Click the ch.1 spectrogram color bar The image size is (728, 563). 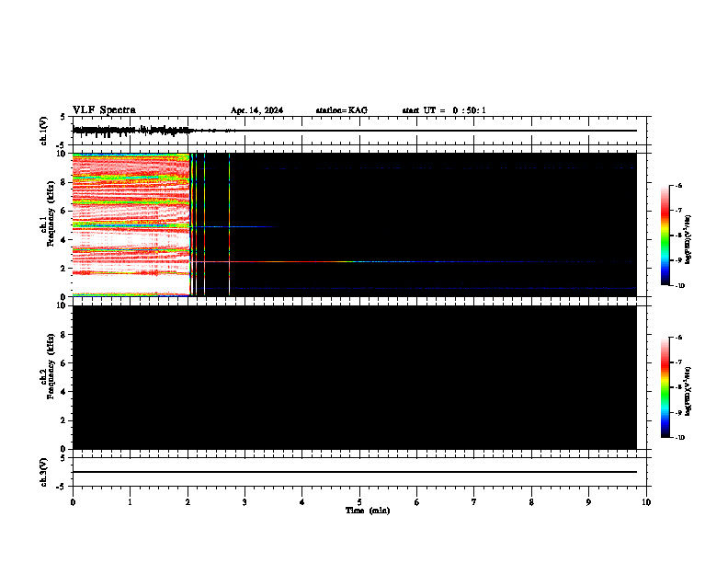(x=665, y=236)
